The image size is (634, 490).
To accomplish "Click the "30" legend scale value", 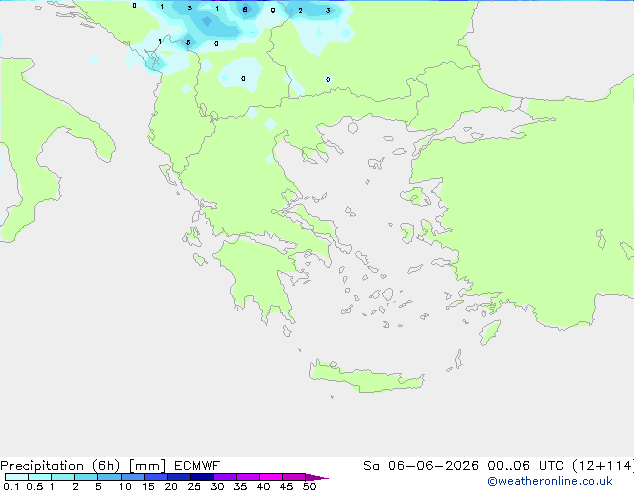I will click(x=217, y=486).
